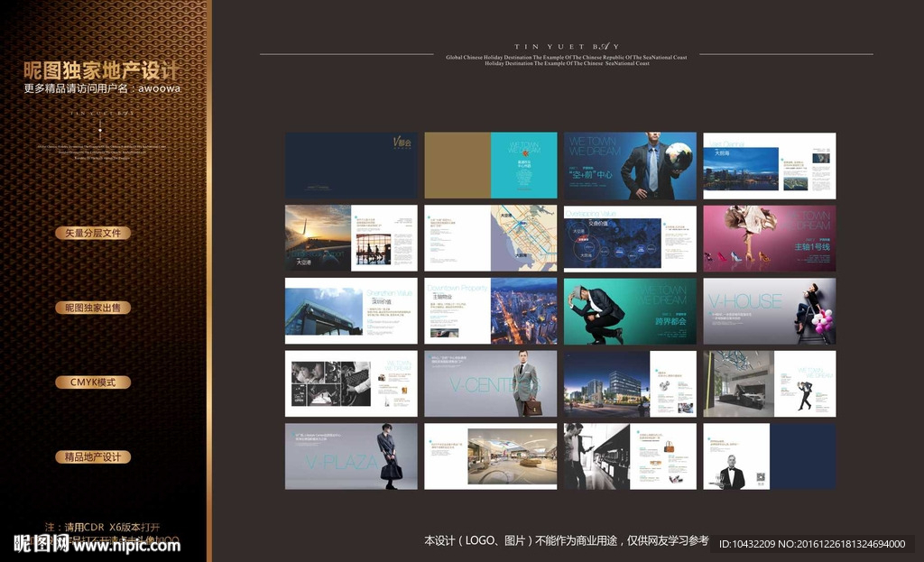Click the V-CENTER man with briefcase thumbnail
This screenshot has height=562, width=924.
(490, 383)
